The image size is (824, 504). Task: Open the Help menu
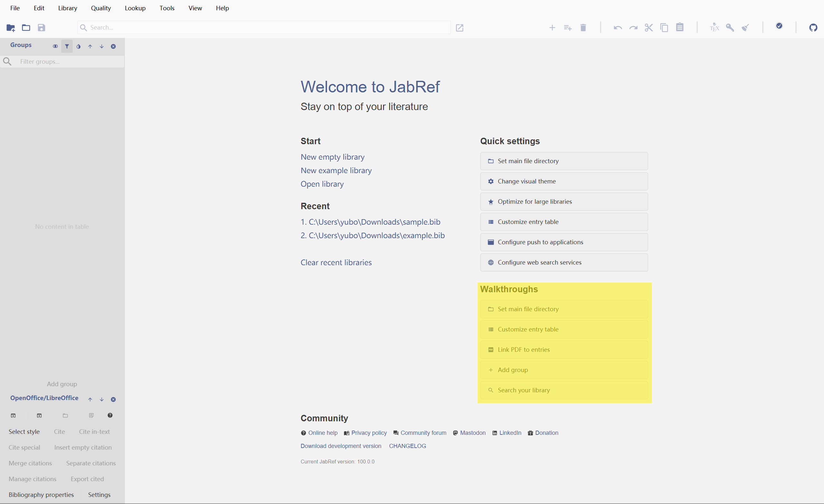(x=222, y=8)
